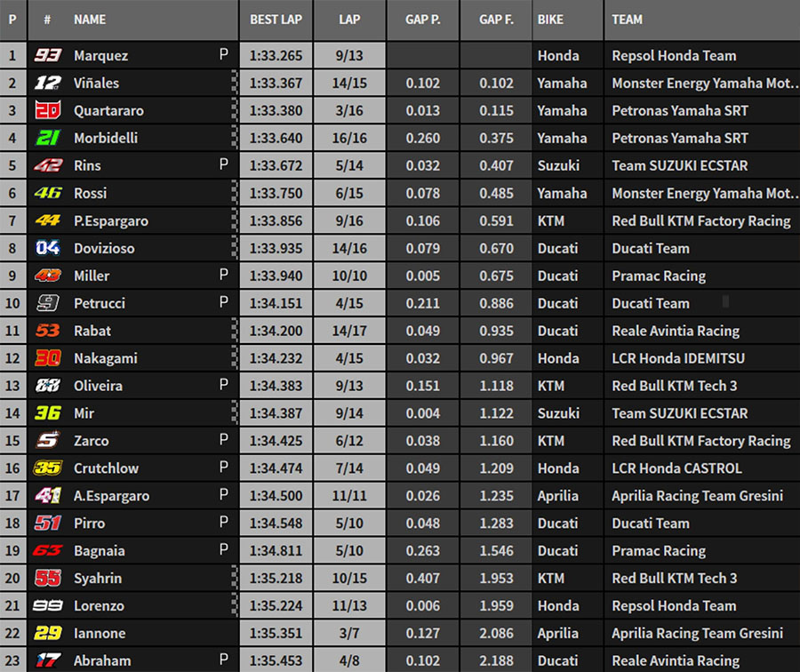Click the GAP P. column header
This screenshot has width=800, height=672.
(x=423, y=20)
